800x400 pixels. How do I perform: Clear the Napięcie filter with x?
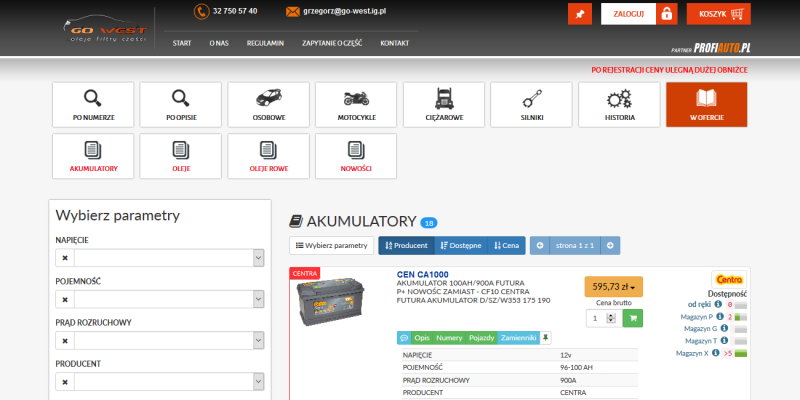65,258
